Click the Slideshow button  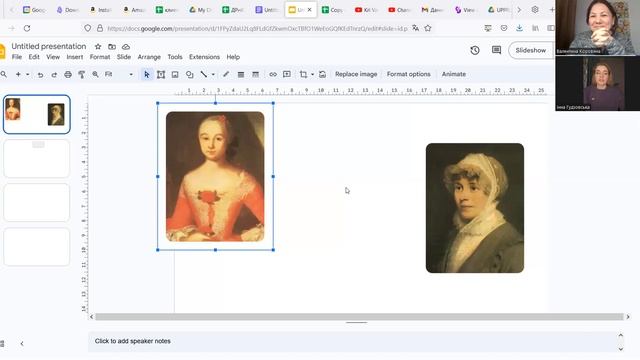pos(530,50)
